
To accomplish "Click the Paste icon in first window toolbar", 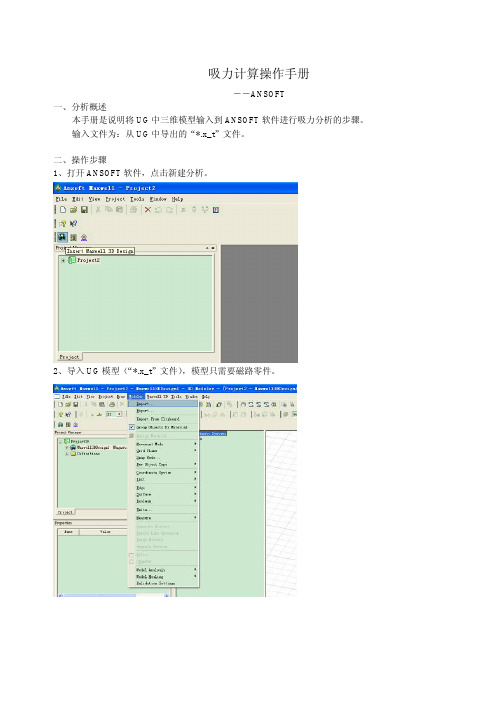I will (x=119, y=210).
